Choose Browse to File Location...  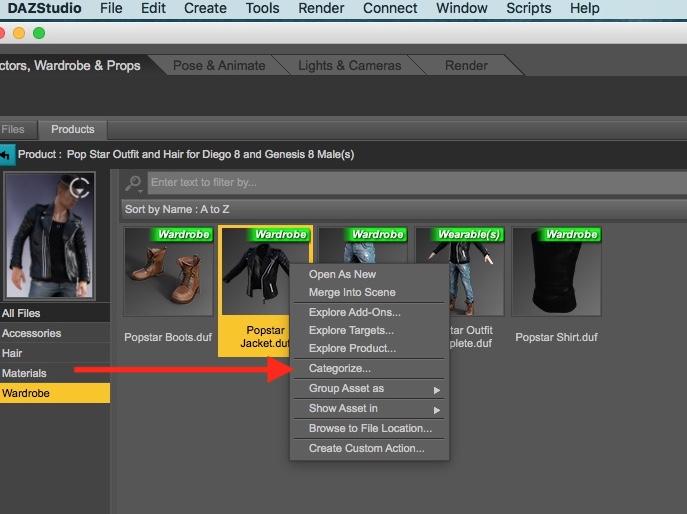tap(369, 429)
